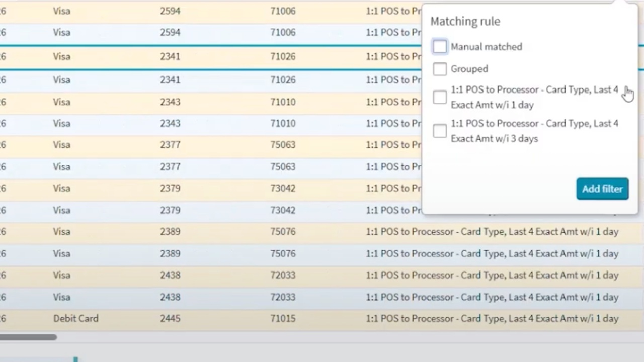The image size is (644, 362).
Task: Click the card number 2445
Action: (x=170, y=318)
